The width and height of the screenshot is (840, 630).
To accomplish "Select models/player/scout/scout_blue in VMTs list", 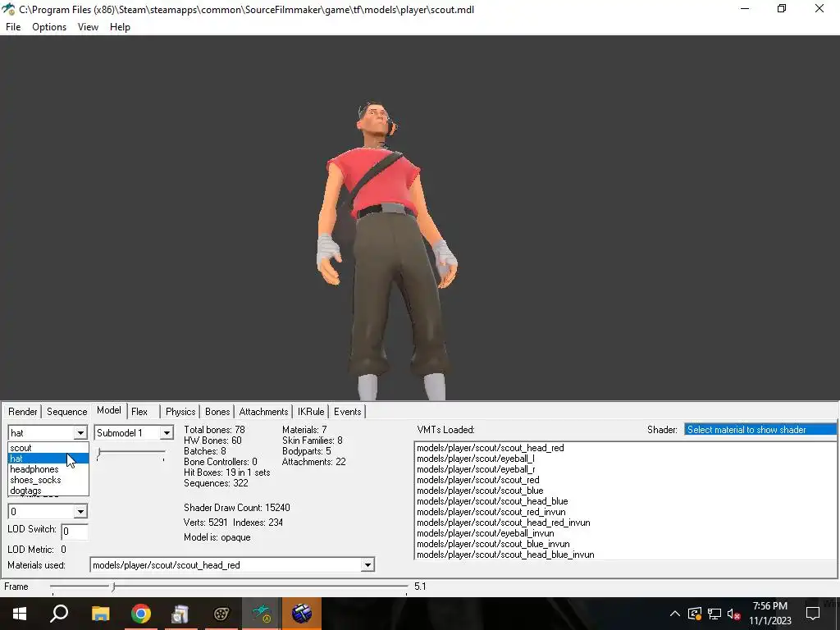I will (480, 491).
